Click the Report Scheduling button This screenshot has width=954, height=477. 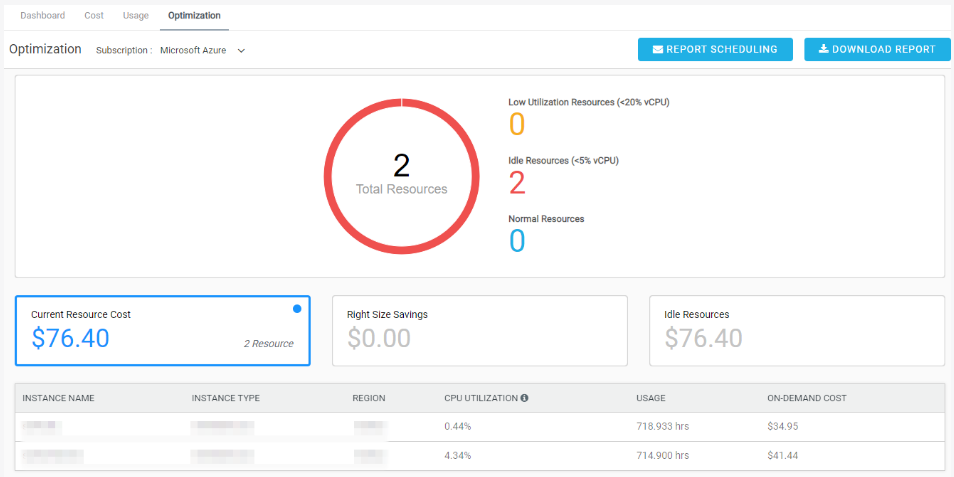[x=715, y=49]
